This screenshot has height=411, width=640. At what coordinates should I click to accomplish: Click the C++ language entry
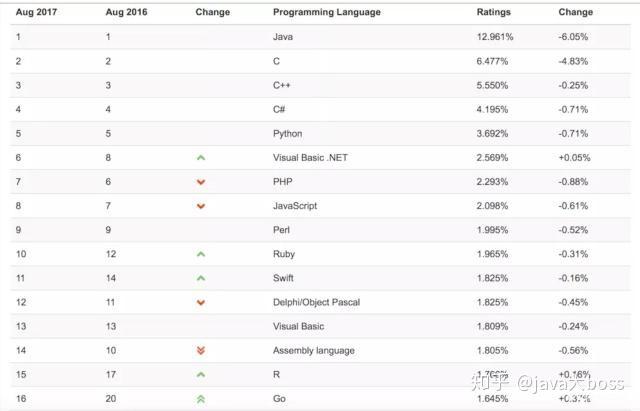tap(281, 85)
